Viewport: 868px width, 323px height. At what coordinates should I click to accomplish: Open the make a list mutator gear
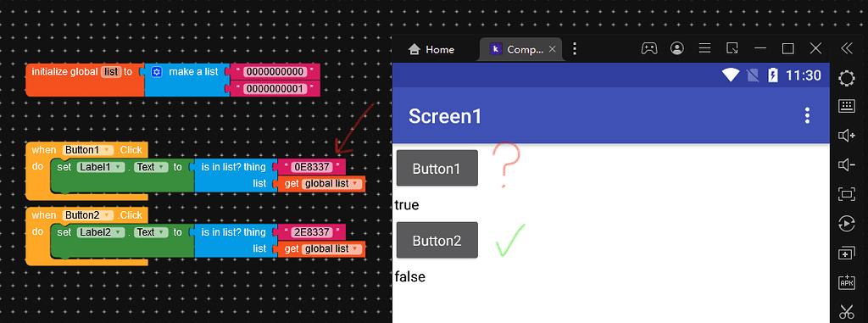pos(157,72)
